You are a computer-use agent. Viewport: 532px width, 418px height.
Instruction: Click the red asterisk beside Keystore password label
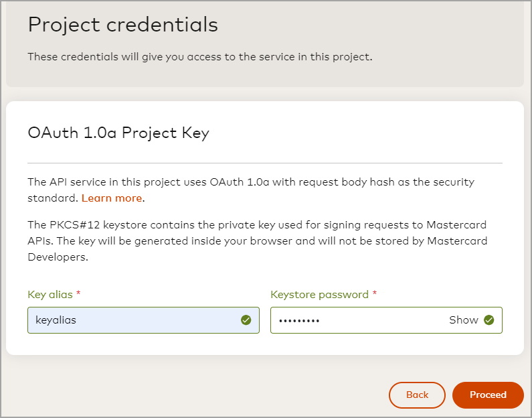coord(375,293)
